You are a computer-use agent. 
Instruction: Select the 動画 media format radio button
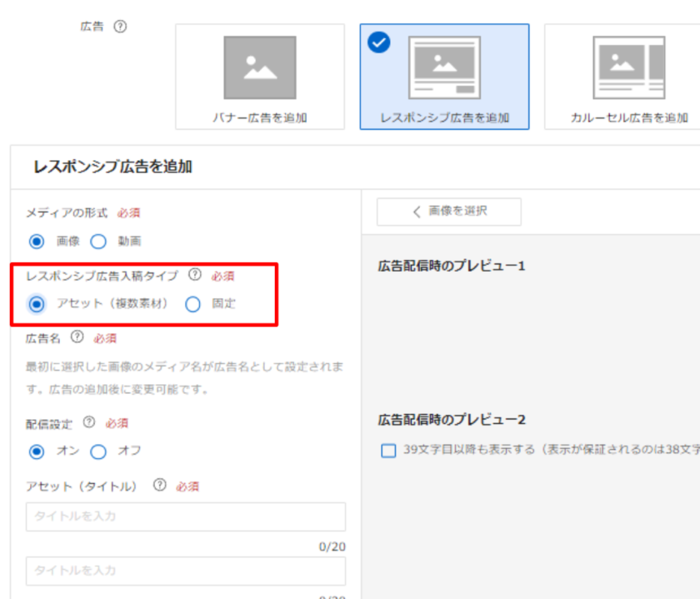[98, 242]
